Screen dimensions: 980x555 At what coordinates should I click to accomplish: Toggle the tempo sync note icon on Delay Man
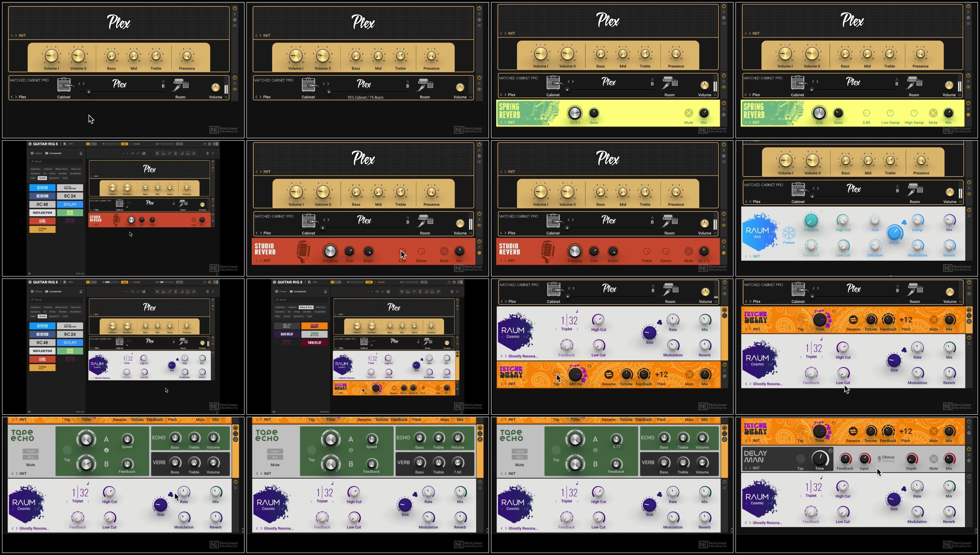click(x=830, y=450)
